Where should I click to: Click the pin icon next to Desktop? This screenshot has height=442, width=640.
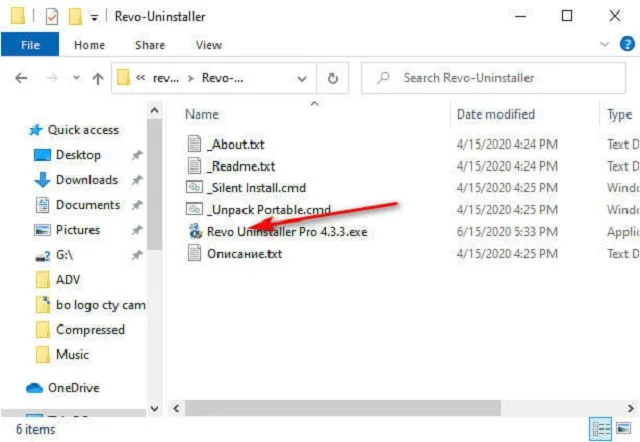137,155
